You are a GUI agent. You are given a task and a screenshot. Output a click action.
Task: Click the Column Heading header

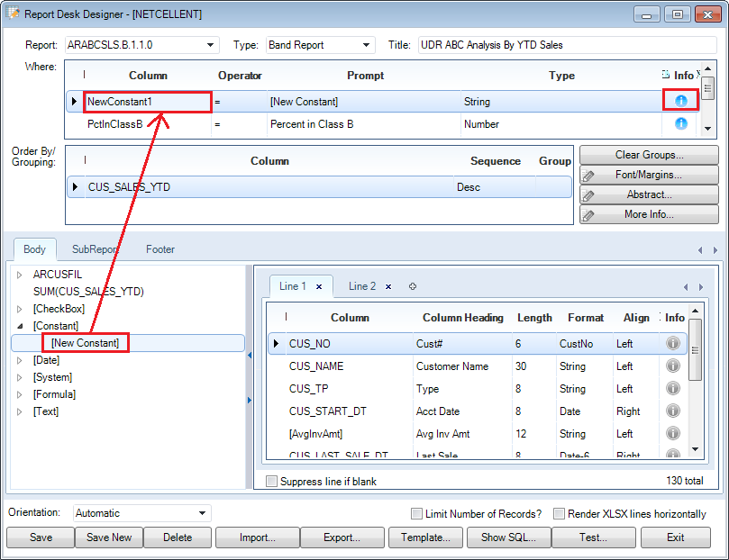[462, 318]
